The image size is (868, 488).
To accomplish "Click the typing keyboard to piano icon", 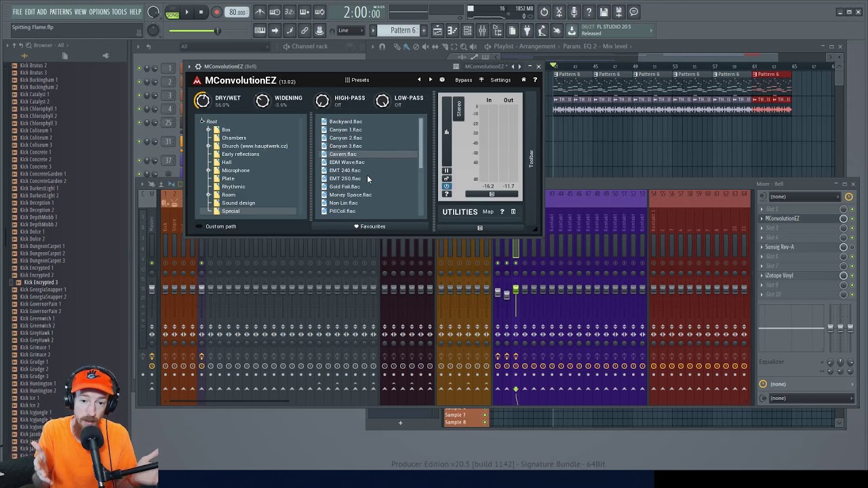I will pos(260,30).
